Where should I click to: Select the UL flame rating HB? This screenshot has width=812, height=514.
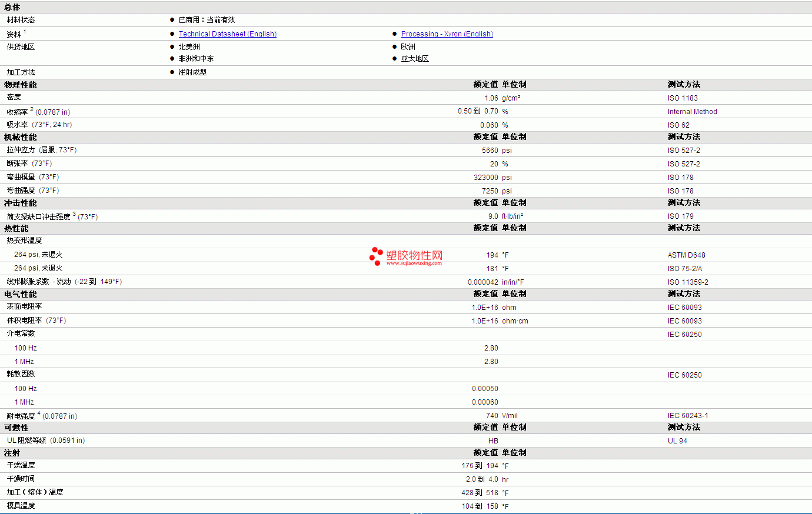(x=493, y=441)
